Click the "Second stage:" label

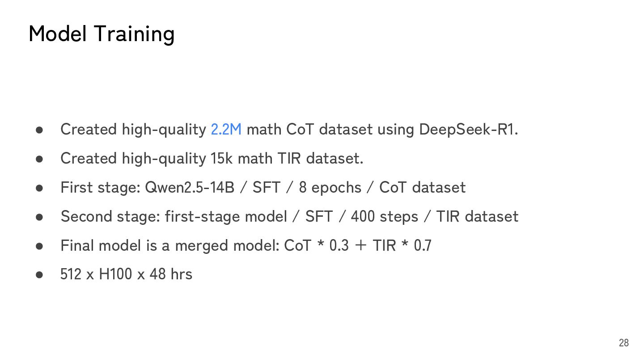(110, 216)
